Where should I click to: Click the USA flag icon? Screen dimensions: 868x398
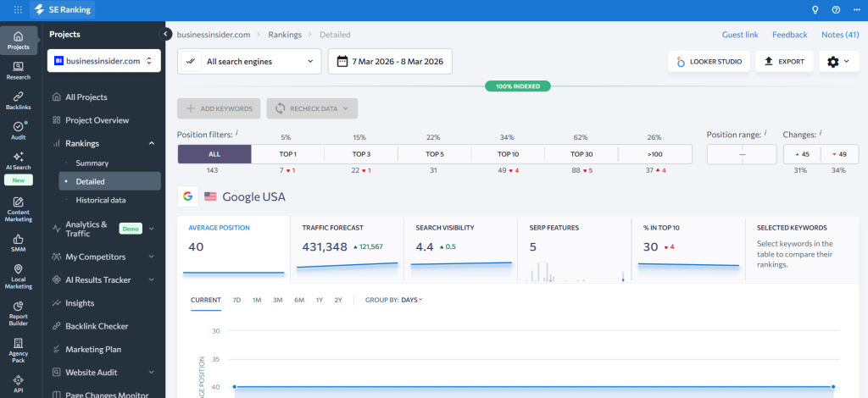click(210, 196)
